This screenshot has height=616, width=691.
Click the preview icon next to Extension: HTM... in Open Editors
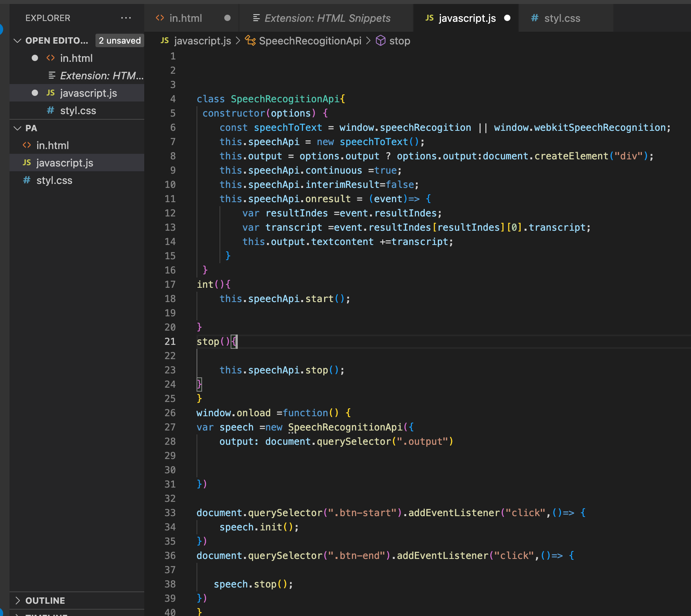pyautogui.click(x=52, y=75)
